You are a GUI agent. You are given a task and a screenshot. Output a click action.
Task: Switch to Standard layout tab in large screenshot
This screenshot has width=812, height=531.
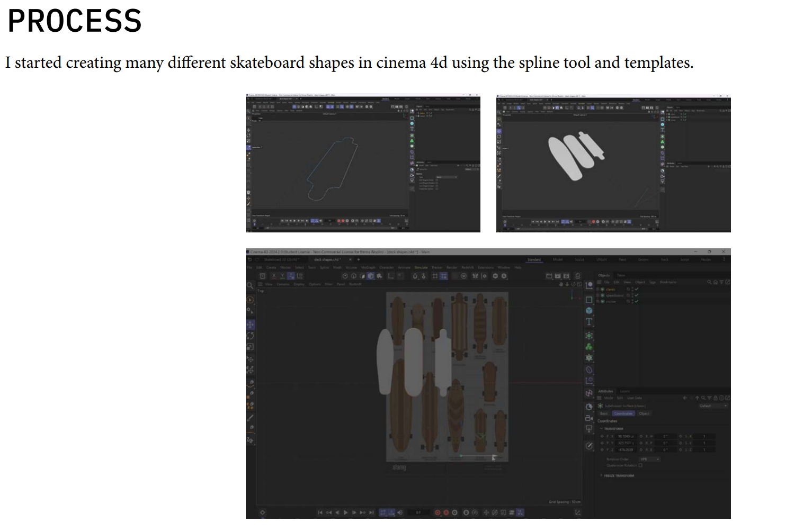point(534,259)
